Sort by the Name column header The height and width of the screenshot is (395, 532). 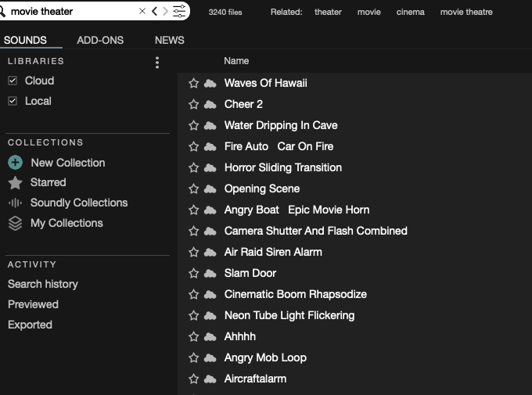tap(236, 61)
